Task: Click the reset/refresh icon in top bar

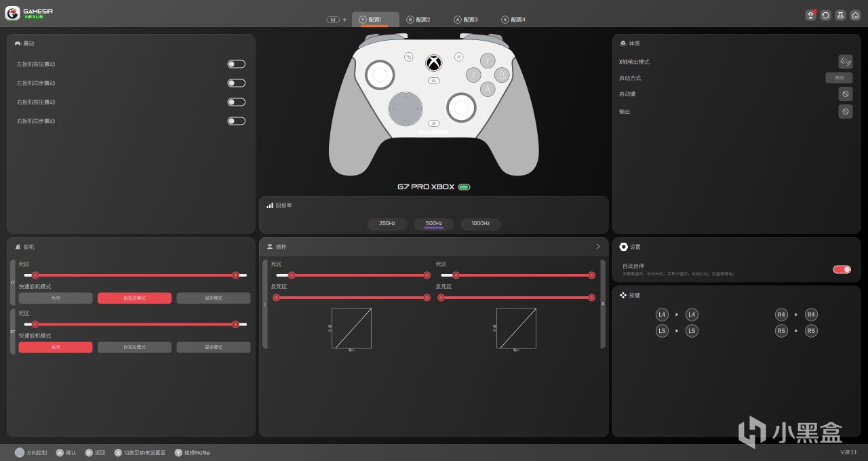Action: tap(825, 15)
